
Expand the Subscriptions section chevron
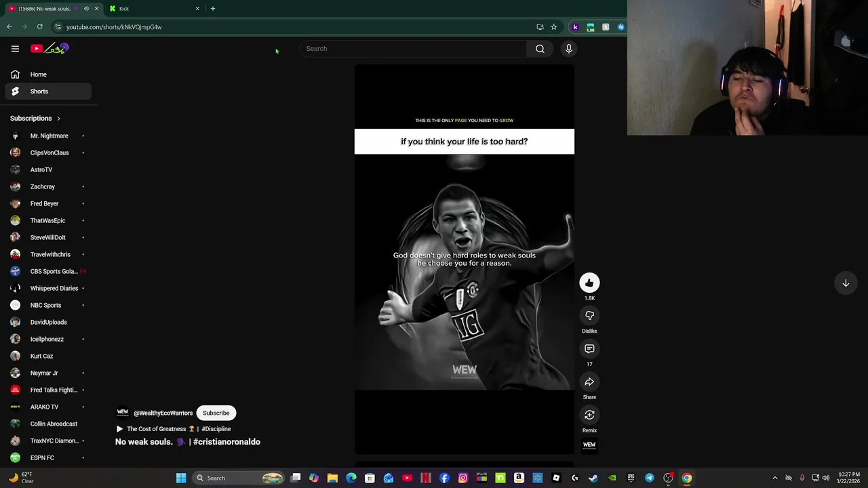[58, 119]
